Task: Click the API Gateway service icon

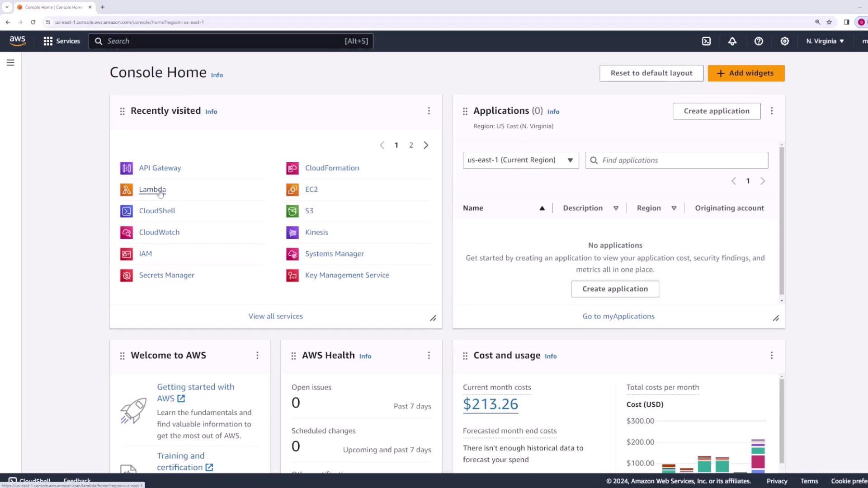Action: 127,168
